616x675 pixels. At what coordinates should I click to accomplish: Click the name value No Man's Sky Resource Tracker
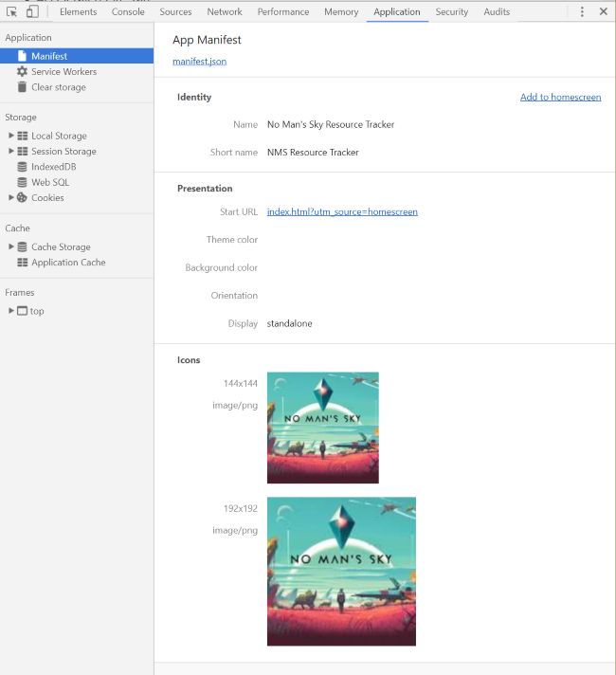point(331,124)
